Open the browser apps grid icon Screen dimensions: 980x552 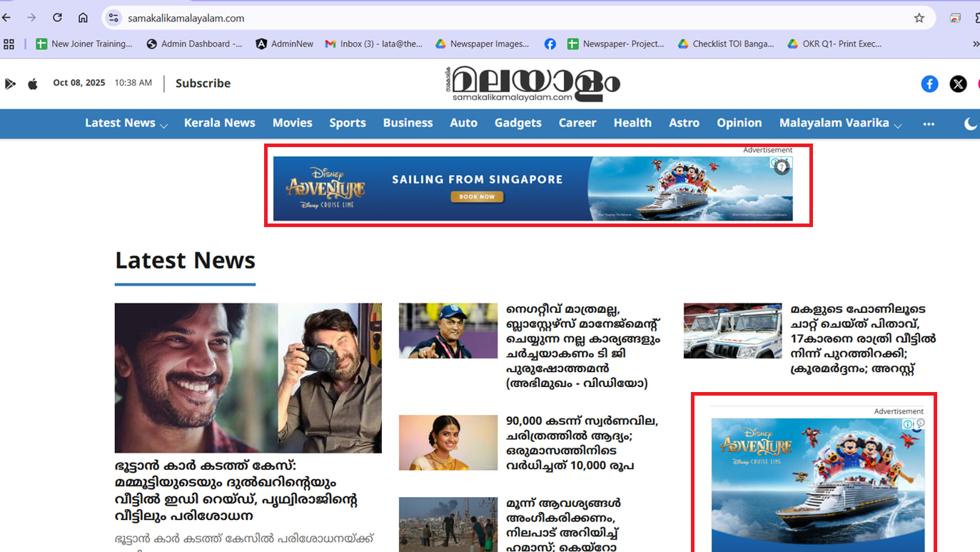[x=9, y=44]
